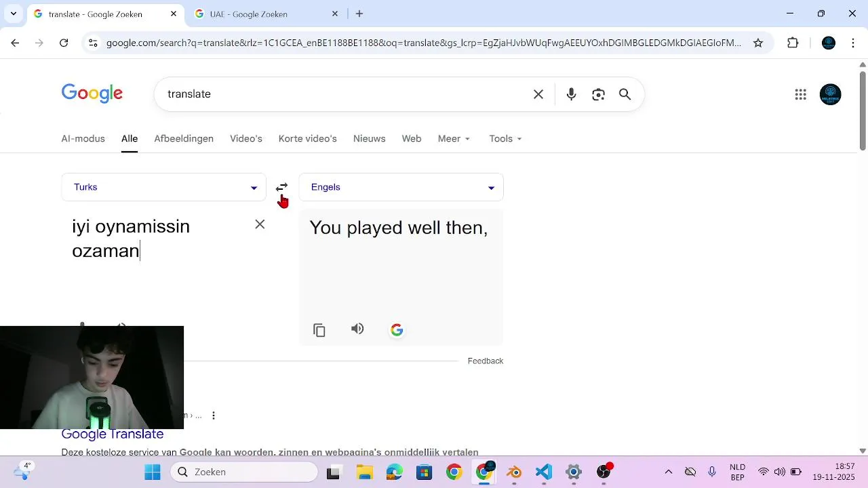868x488 pixels.
Task: Clear the Turkish source text
Action: click(x=260, y=224)
